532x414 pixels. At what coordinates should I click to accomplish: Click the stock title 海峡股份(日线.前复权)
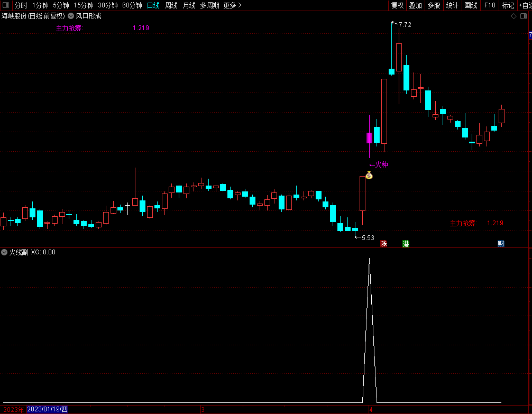[33, 16]
